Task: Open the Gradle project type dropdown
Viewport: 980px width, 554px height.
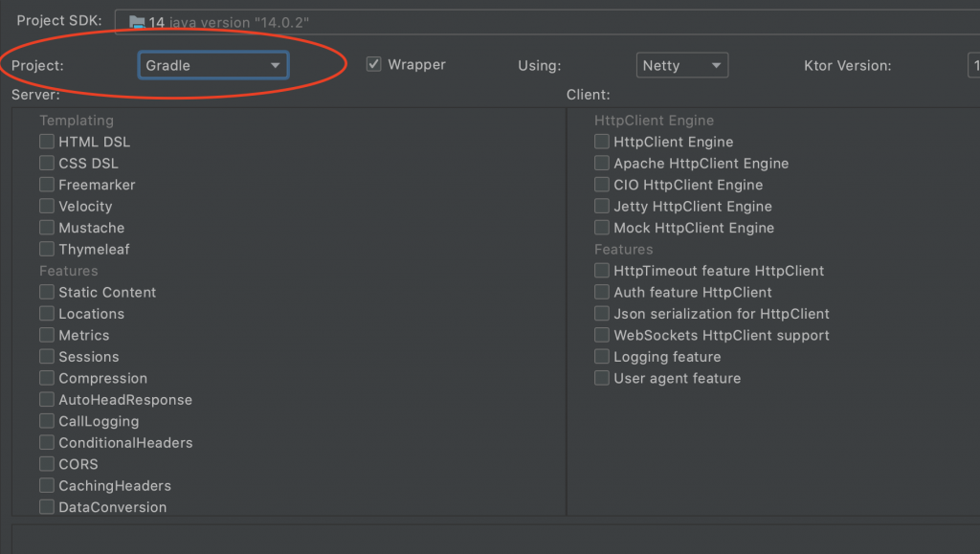Action: point(213,66)
